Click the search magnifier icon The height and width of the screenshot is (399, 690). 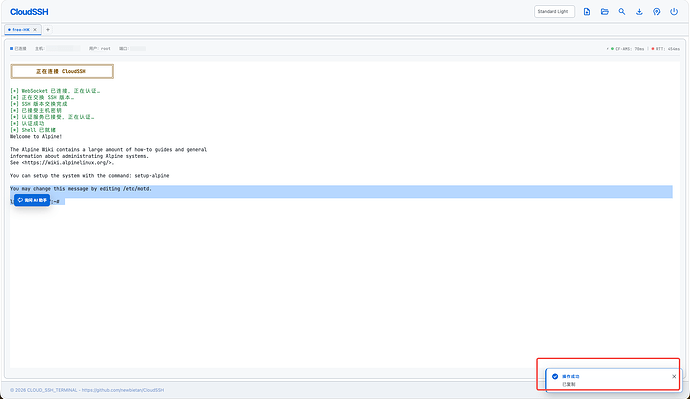pos(622,12)
